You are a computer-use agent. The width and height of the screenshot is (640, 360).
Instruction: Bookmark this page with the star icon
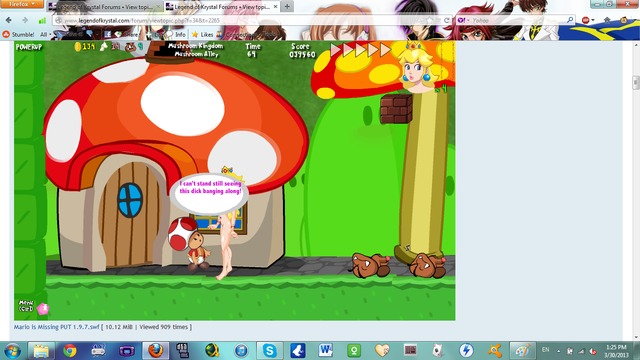click(x=429, y=20)
